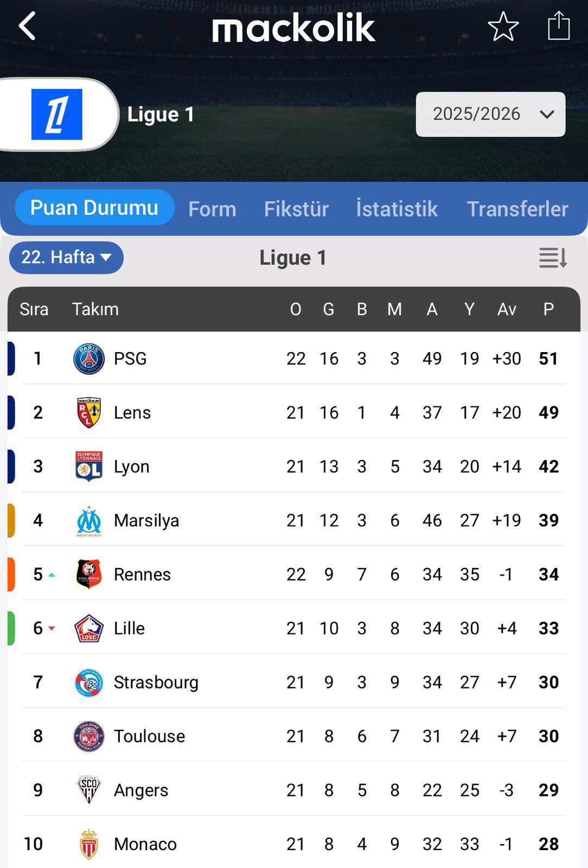Add Ligue 1 to favorites with star
This screenshot has height=868, width=588.
click(503, 26)
